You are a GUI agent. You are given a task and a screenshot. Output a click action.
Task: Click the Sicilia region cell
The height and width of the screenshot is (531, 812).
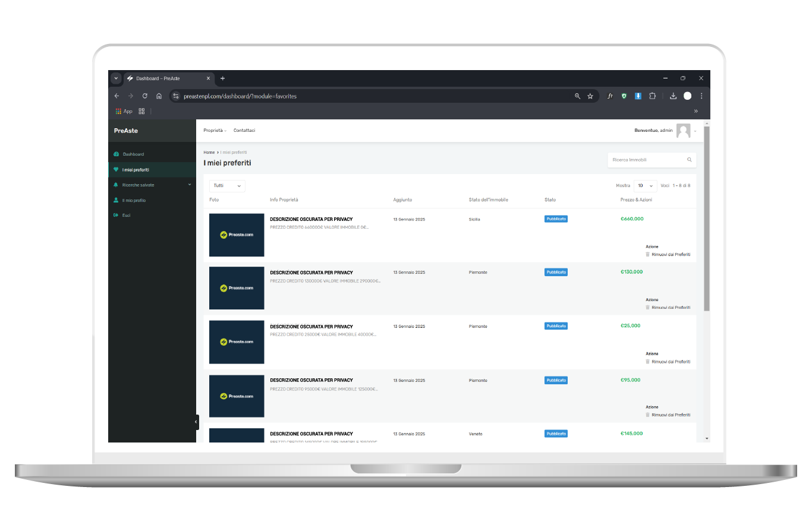[x=474, y=219]
